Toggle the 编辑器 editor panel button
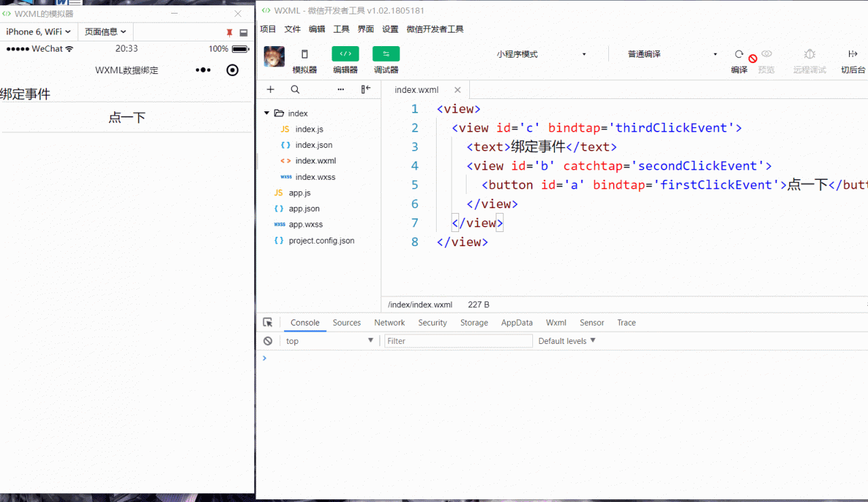 click(x=345, y=54)
